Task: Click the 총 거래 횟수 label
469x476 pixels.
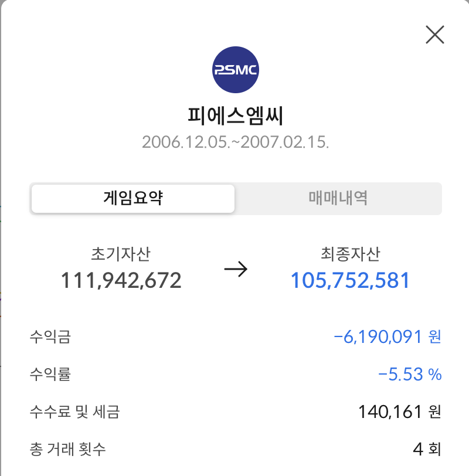Action: click(67, 449)
